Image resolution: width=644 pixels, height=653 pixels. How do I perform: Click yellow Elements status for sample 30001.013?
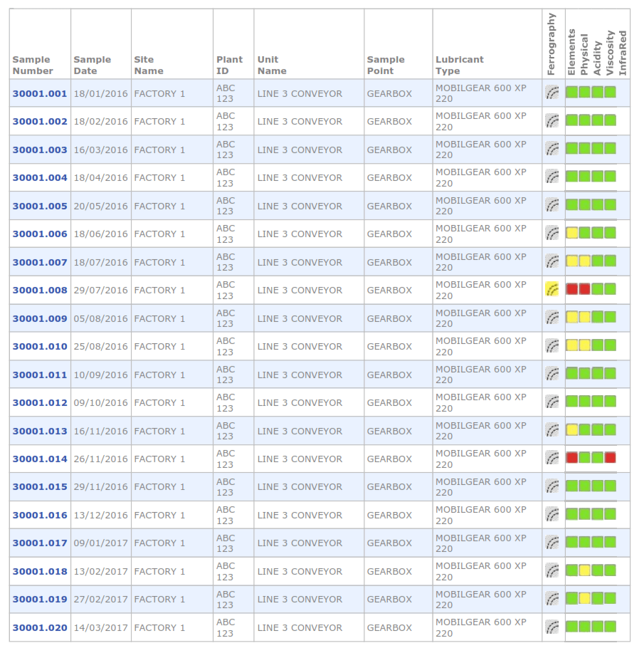click(572, 429)
